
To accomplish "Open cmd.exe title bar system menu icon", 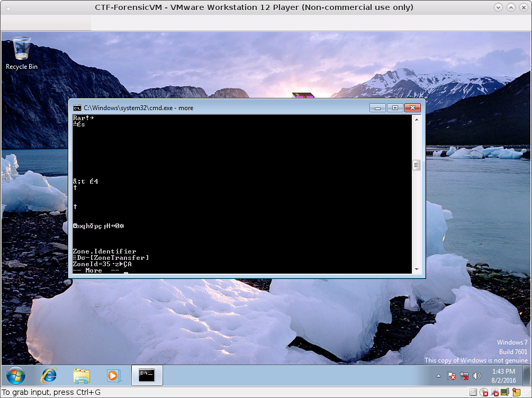I will click(x=77, y=108).
